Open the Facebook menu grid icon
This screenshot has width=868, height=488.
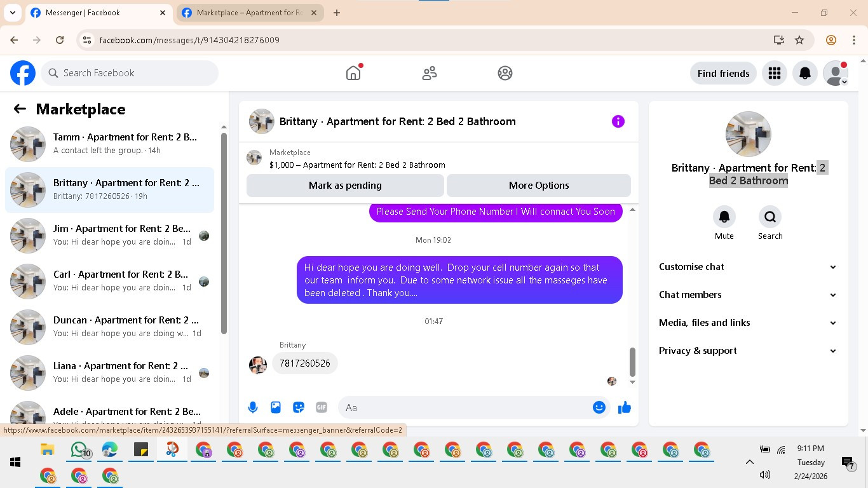774,73
